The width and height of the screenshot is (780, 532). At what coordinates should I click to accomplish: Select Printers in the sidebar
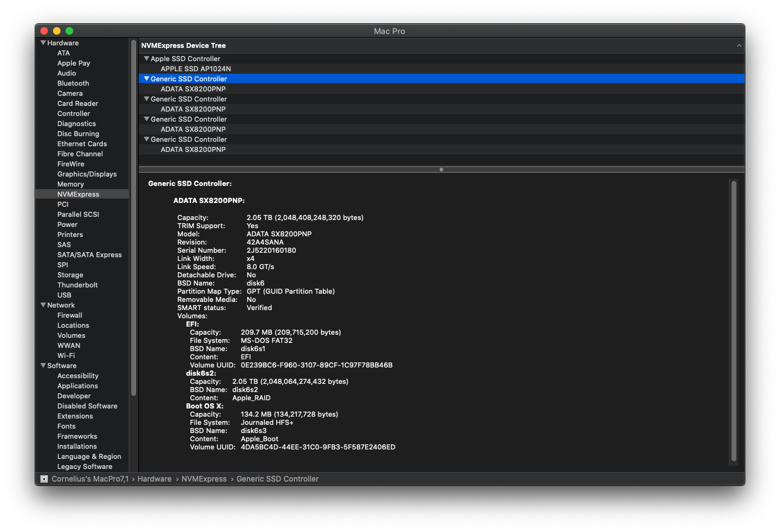[70, 234]
